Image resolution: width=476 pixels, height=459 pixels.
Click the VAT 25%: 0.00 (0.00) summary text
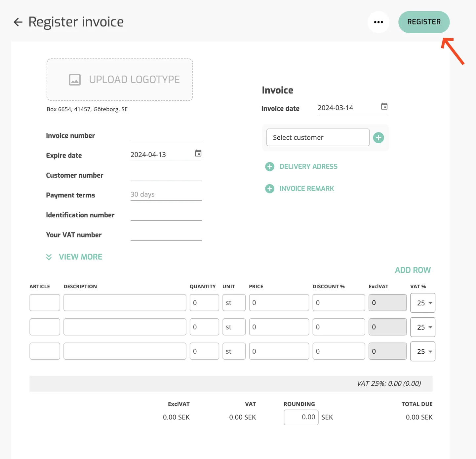click(389, 384)
